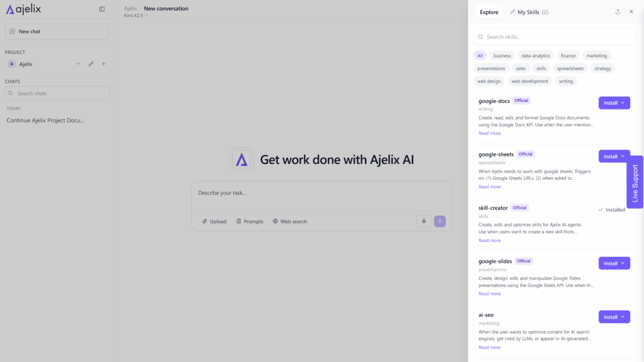Activate the microphone voice input
The height and width of the screenshot is (362, 644).
point(424,221)
